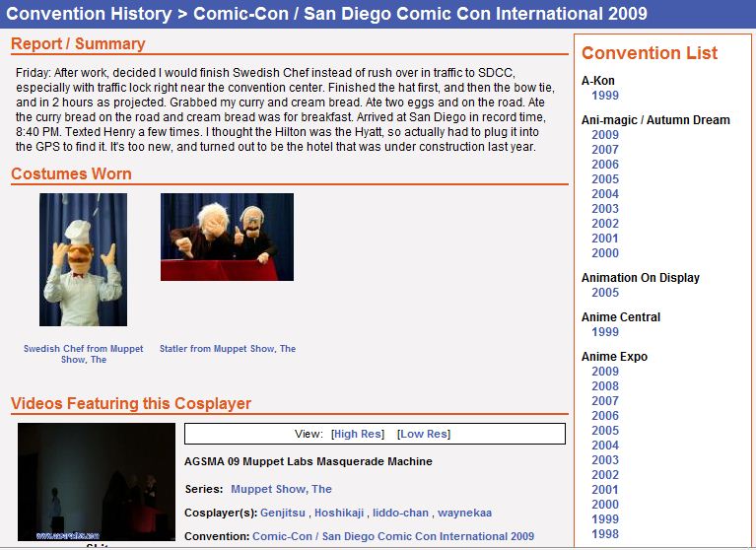Click 'AGSMA 09 Muppet Labs Masquerade Machine' title
This screenshot has height=550, width=756.
pos(309,461)
